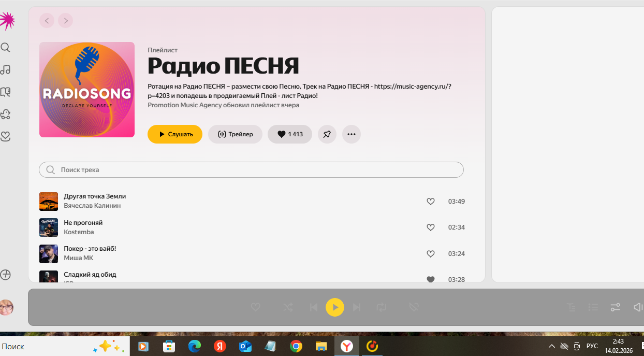
Task: Toggle shuffle in the player bar
Action: 288,307
